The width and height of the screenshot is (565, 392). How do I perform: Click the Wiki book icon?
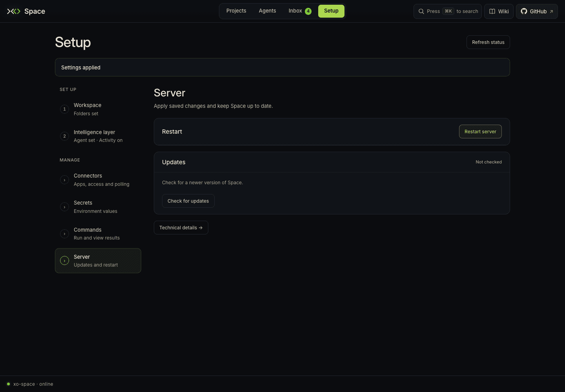pyautogui.click(x=492, y=11)
